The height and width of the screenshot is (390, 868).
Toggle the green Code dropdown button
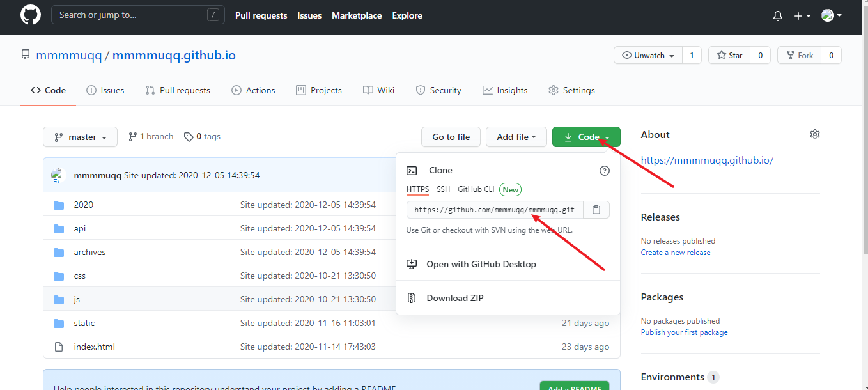pos(586,137)
